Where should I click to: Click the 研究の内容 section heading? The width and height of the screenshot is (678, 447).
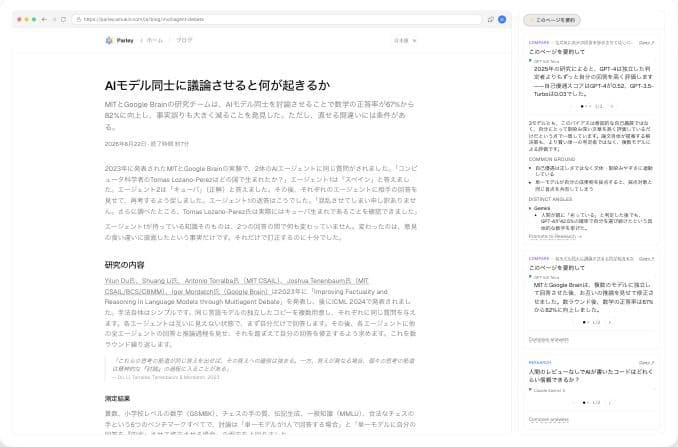[125, 265]
